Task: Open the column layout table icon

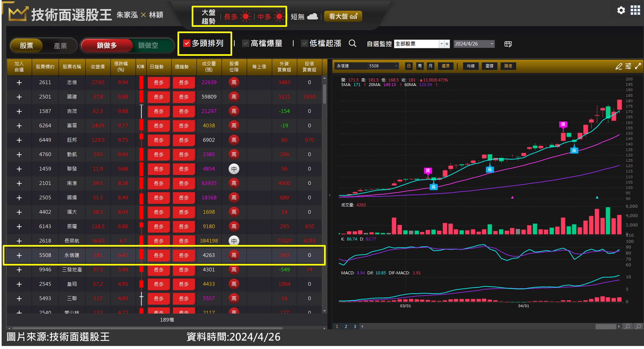Action: (508, 44)
